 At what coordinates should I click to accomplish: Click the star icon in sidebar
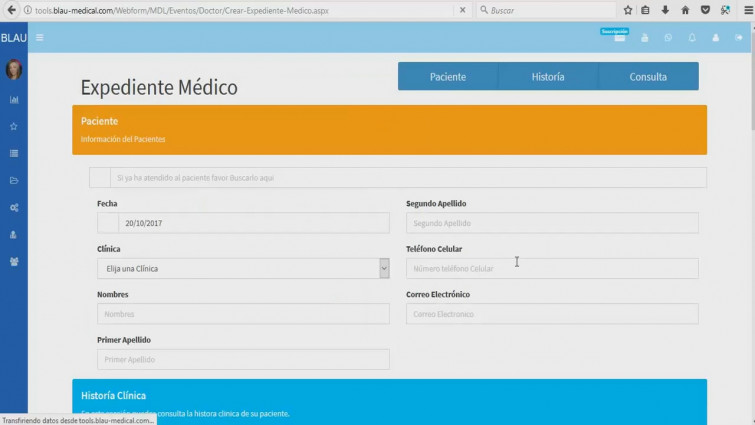pyautogui.click(x=14, y=127)
